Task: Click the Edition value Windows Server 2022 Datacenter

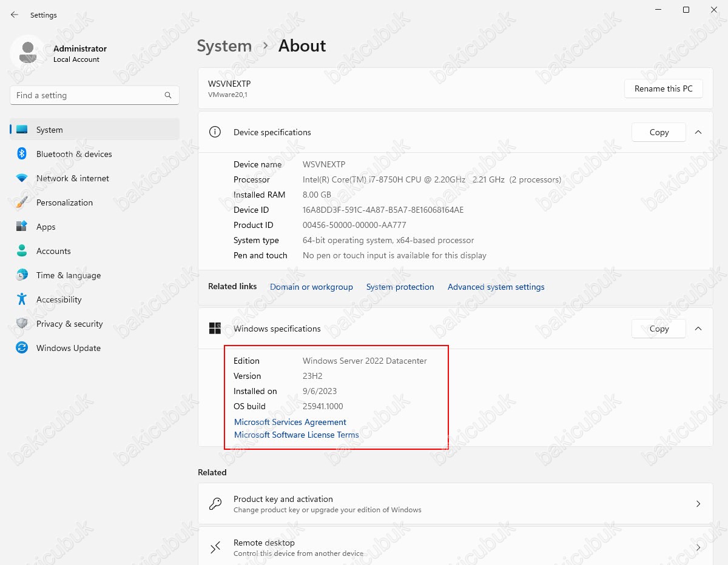Action: coord(365,361)
